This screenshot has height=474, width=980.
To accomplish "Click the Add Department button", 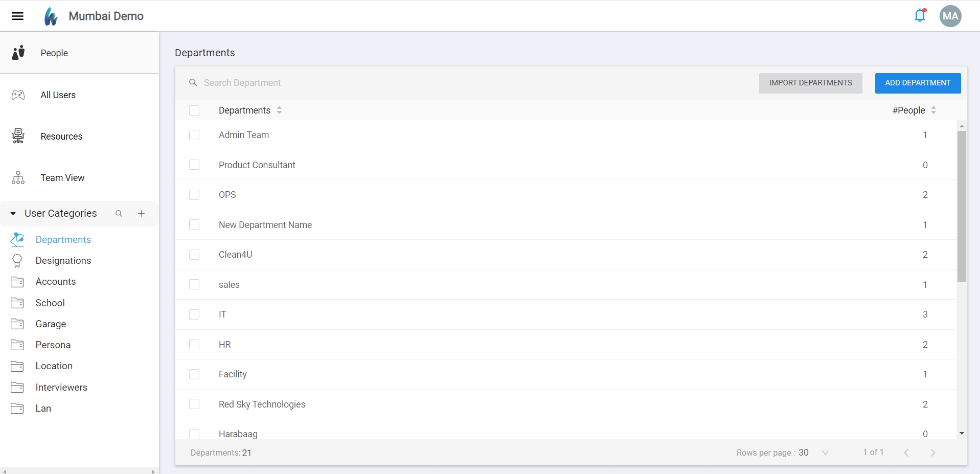I will [x=917, y=83].
